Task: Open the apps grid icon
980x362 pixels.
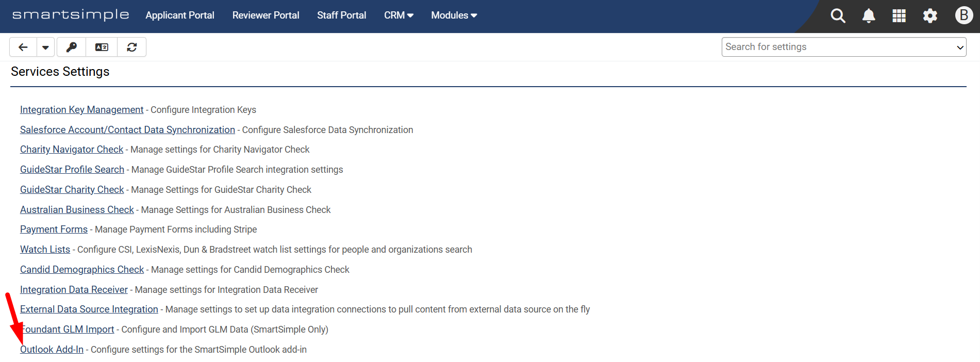Action: click(899, 16)
